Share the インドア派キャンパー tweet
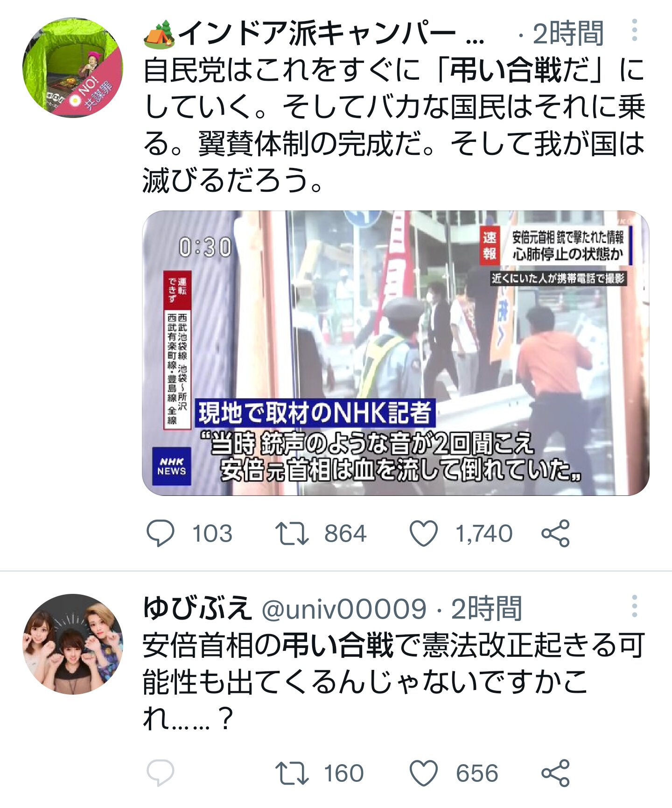This screenshot has height=808, width=672. [555, 533]
